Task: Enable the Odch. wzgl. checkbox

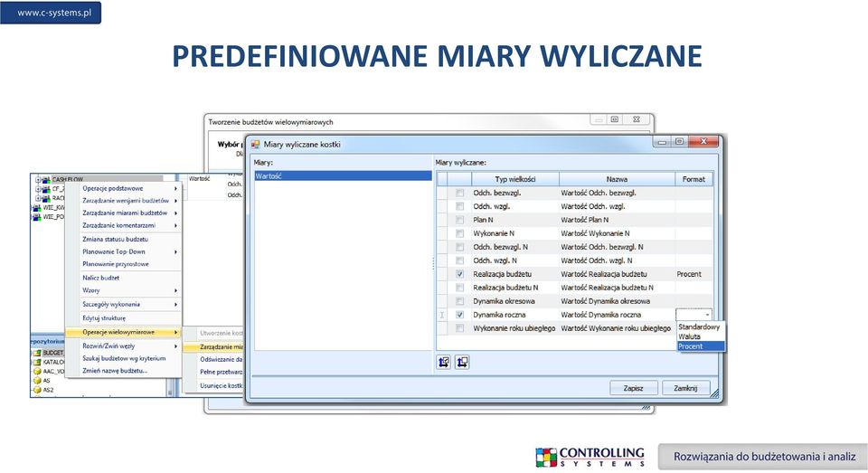Action: pos(459,206)
